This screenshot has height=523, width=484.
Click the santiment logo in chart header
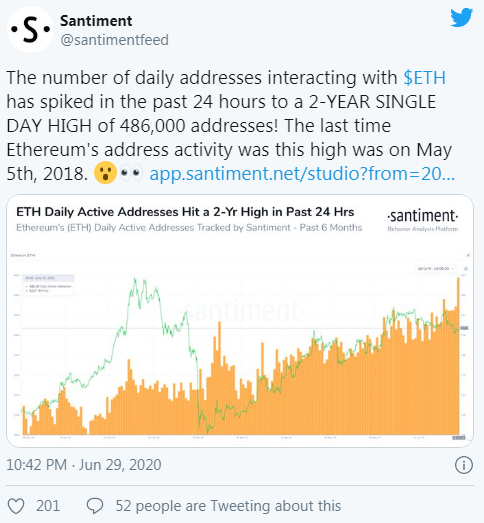423,219
